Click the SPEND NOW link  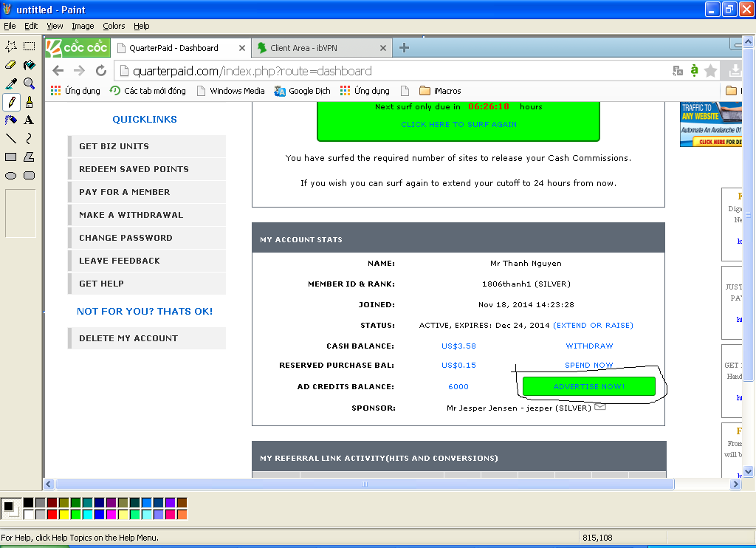point(588,365)
